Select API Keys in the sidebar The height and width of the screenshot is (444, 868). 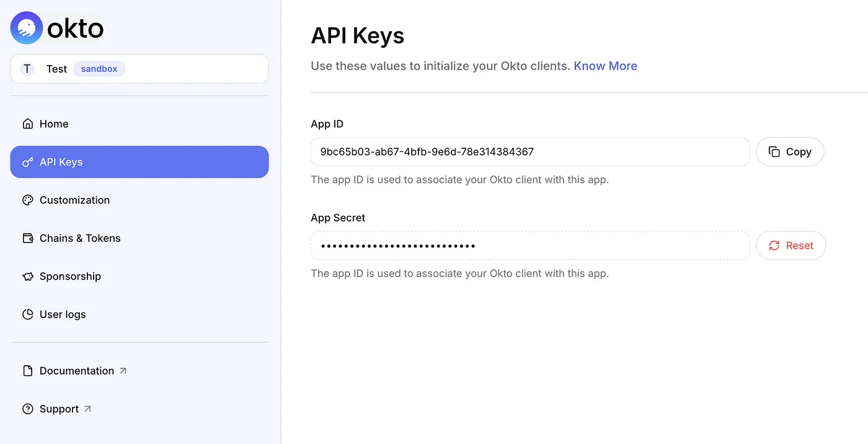[x=139, y=162]
